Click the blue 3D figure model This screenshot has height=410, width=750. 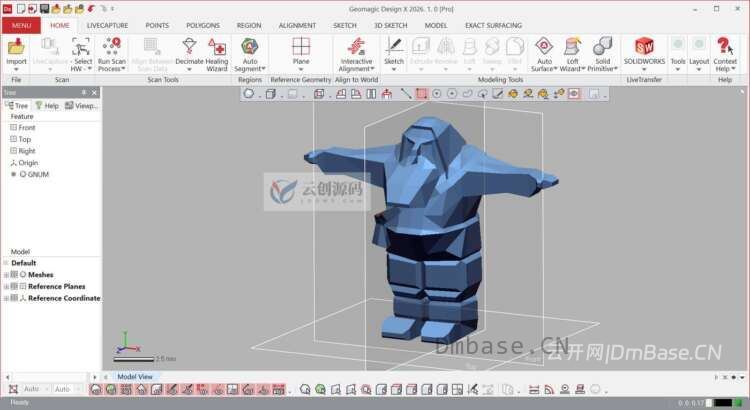(x=430, y=230)
